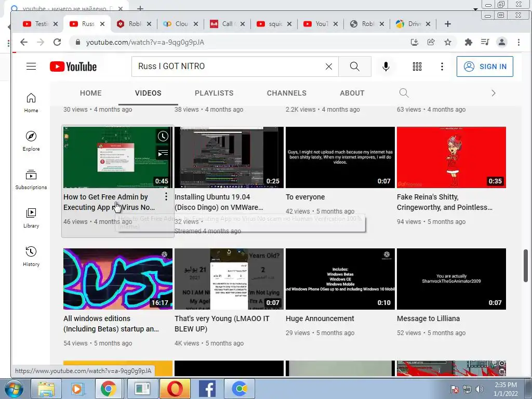The image size is (532, 399).
Task: Open Explore in the sidebar
Action: pos(31,141)
